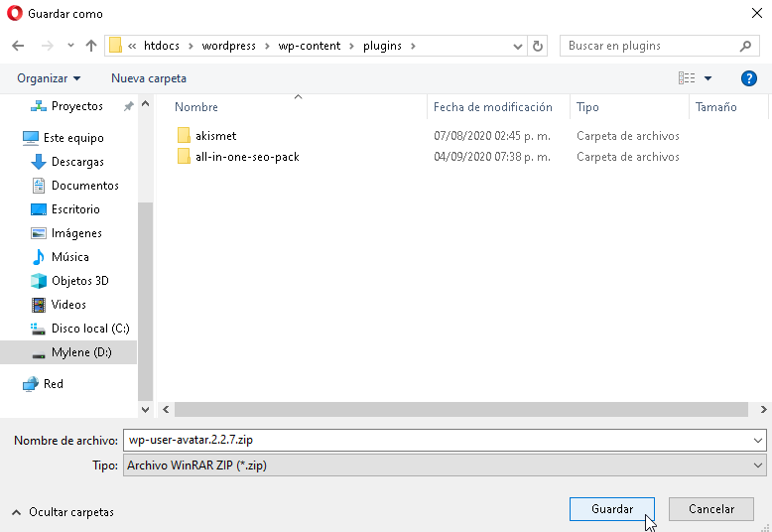Click the Opera logo in title bar

(14, 13)
